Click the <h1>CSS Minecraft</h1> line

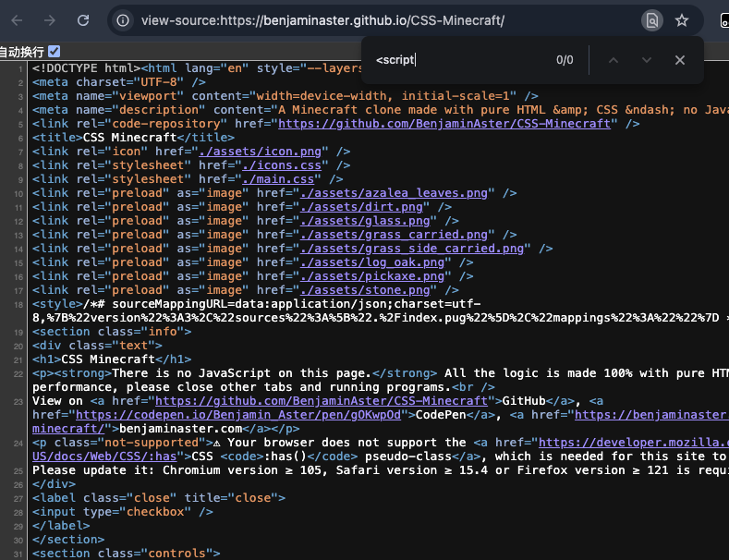[x=112, y=359]
